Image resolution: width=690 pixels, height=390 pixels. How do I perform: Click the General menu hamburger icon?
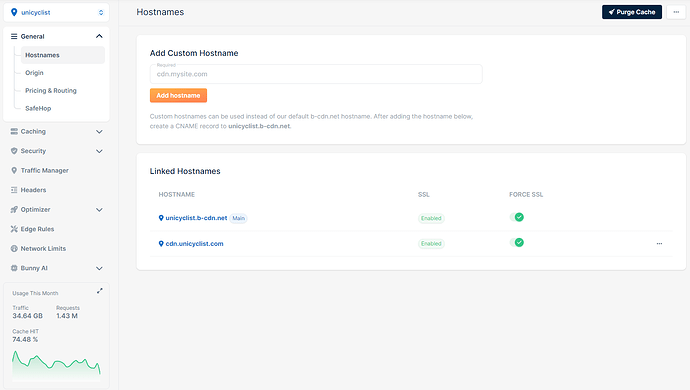[14, 37]
